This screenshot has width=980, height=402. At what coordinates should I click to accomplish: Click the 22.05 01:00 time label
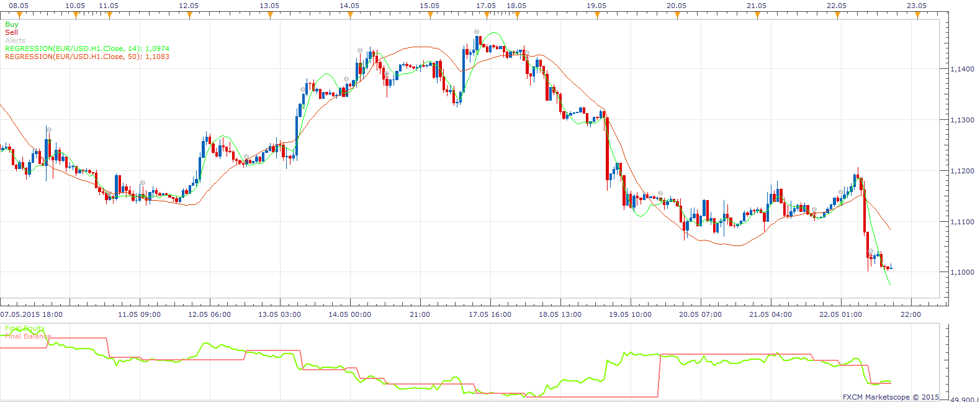click(841, 314)
